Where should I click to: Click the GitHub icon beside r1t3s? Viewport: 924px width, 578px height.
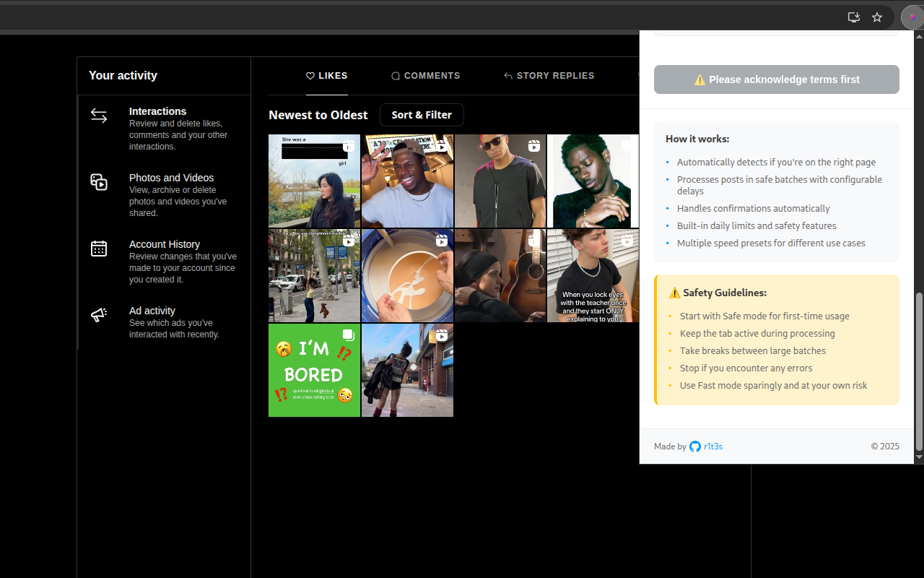[x=695, y=447]
